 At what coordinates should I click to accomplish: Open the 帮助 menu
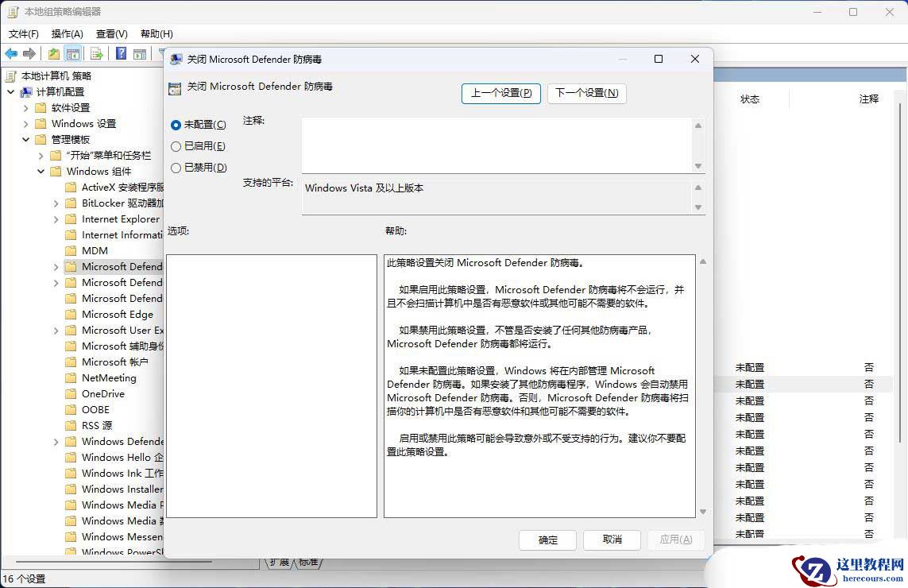pyautogui.click(x=156, y=33)
